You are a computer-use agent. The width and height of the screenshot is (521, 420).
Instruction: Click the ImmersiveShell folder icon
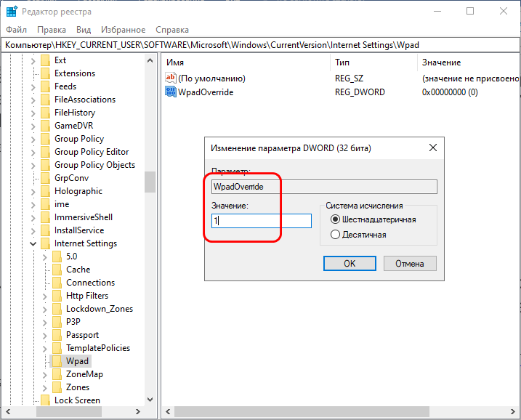coord(45,217)
